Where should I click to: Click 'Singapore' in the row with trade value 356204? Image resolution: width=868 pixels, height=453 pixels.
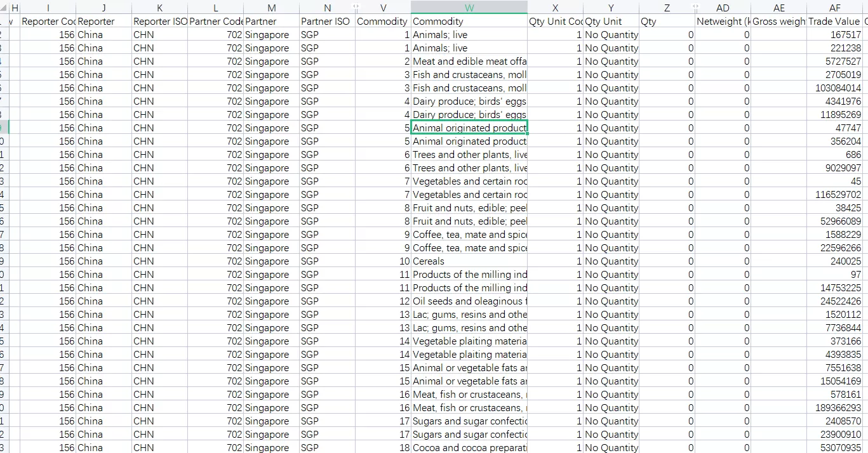pos(271,141)
